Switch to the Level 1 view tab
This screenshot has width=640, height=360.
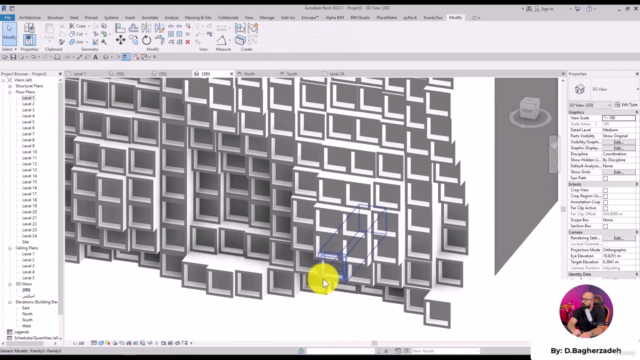(80, 74)
